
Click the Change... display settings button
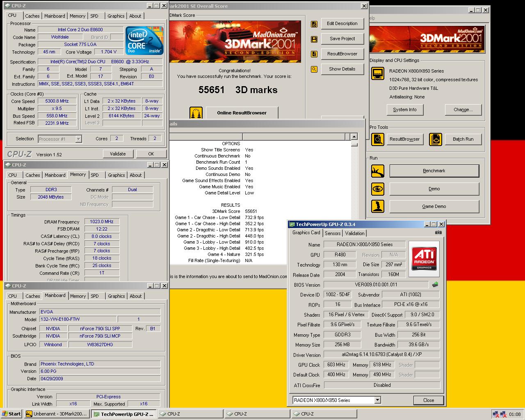pos(463,110)
